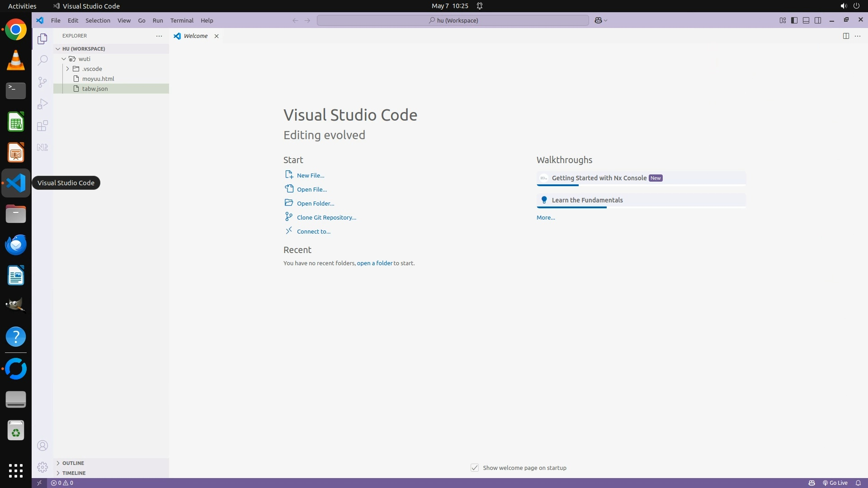Open the Selection menu
The image size is (868, 488).
[x=98, y=20]
